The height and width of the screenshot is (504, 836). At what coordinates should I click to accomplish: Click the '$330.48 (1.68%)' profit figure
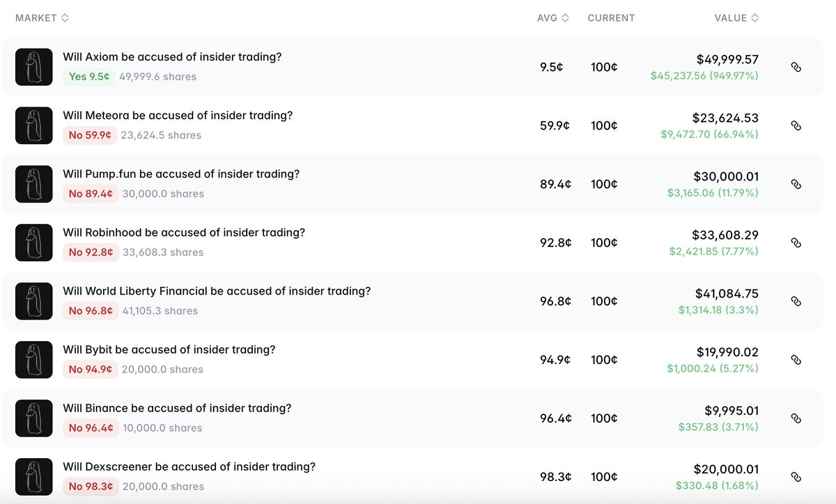(717, 485)
